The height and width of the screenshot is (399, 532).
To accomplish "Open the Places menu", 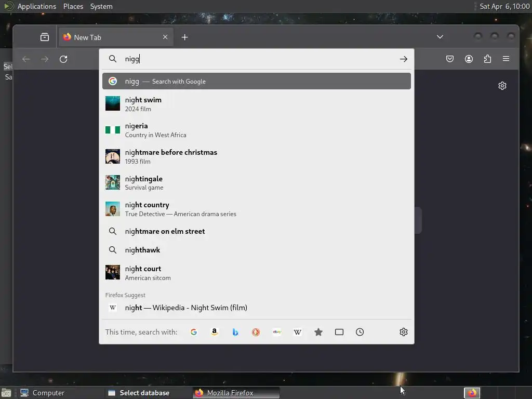I will click(73, 6).
